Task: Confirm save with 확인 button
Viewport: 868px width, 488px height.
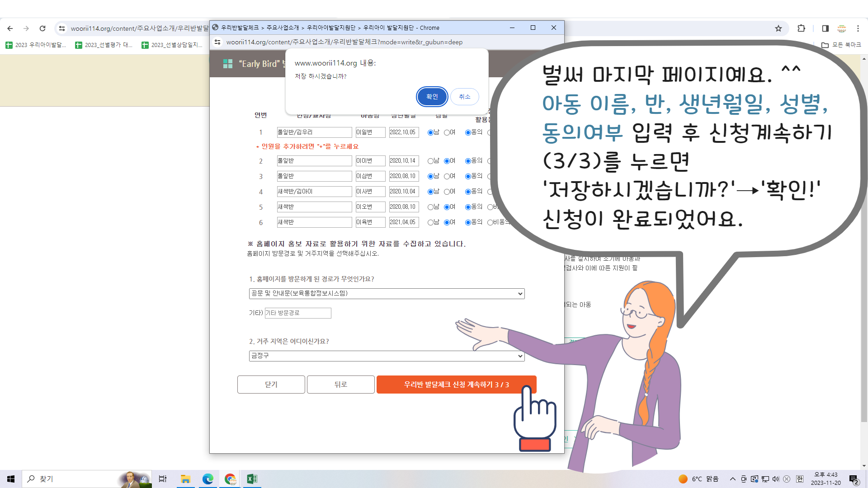Action: pyautogui.click(x=432, y=97)
